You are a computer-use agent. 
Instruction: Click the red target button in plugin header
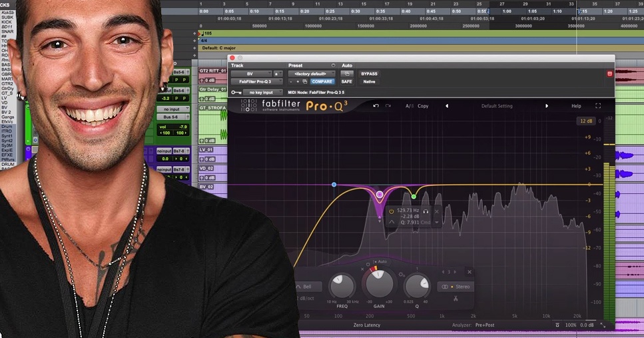[609, 73]
